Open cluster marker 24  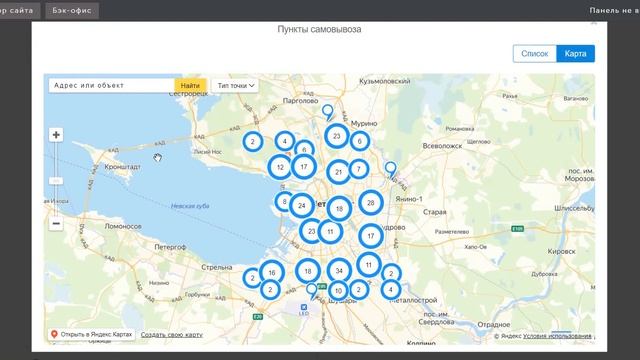[x=302, y=205]
